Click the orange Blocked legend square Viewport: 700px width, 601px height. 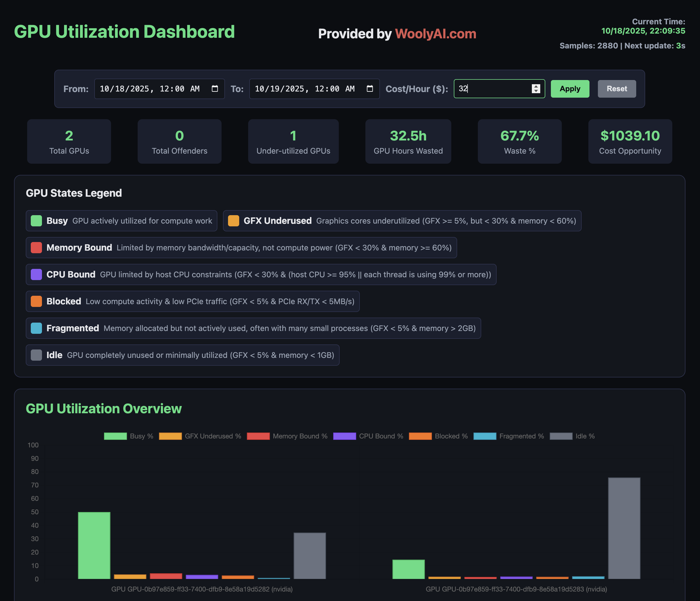point(36,301)
